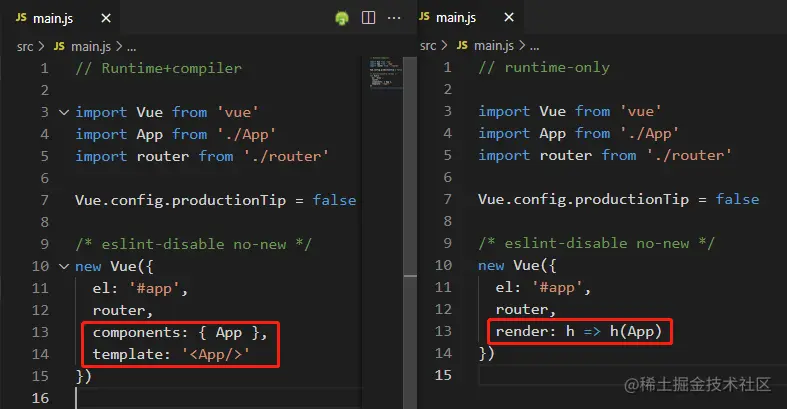Click the '// runtime-only' comment in right editor
This screenshot has width=787, height=409.
pyautogui.click(x=544, y=67)
